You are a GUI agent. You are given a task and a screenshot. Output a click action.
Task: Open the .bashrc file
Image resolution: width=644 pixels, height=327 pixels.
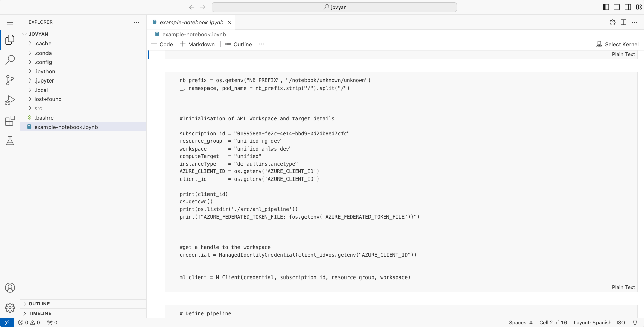click(x=44, y=118)
